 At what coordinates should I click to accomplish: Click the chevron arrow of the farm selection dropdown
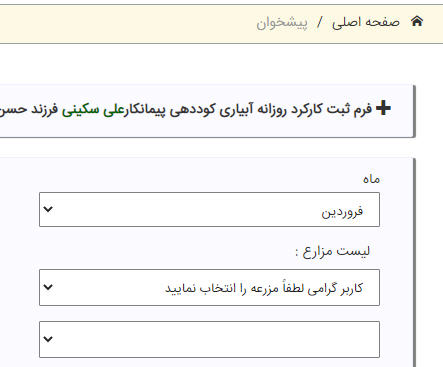point(48,287)
